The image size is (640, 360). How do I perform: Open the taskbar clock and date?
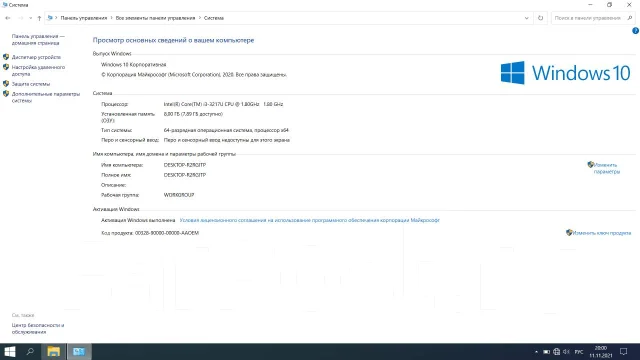coord(601,352)
